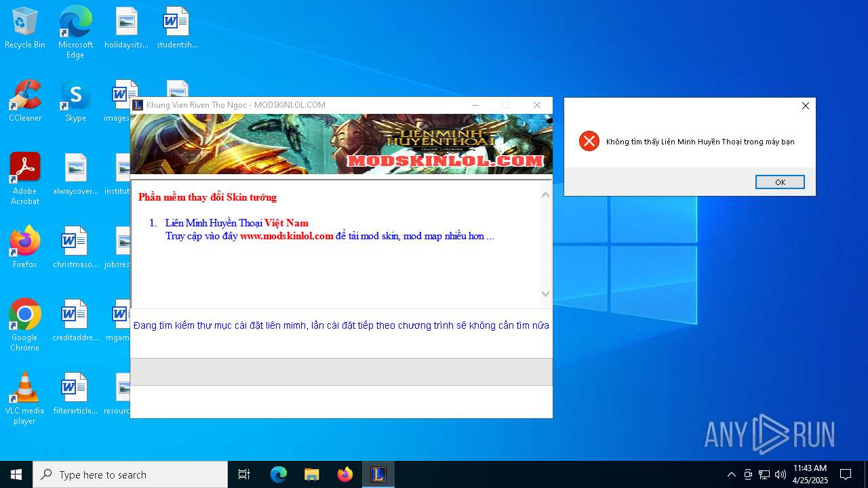Select the christmaso Word document
The height and width of the screenshot is (488, 868).
click(x=75, y=247)
